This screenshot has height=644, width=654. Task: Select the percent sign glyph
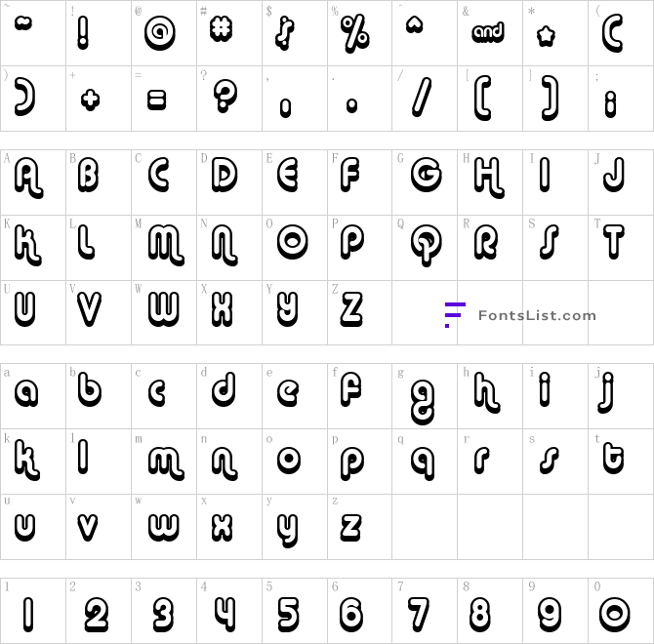tap(355, 33)
